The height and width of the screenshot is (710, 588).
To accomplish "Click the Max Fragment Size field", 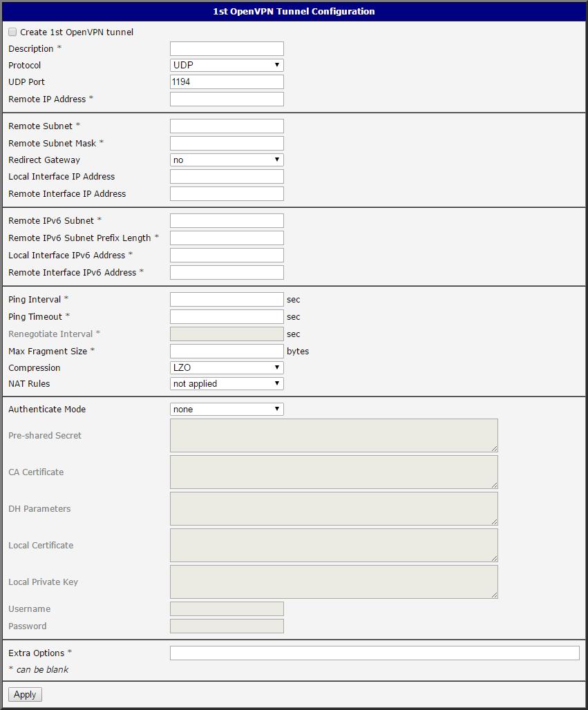I will (x=227, y=351).
